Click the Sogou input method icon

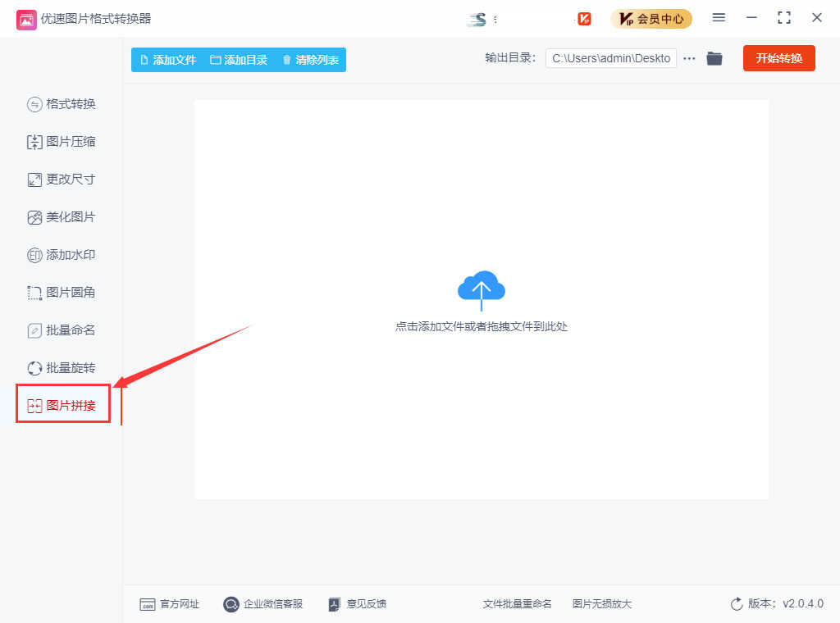click(x=477, y=20)
